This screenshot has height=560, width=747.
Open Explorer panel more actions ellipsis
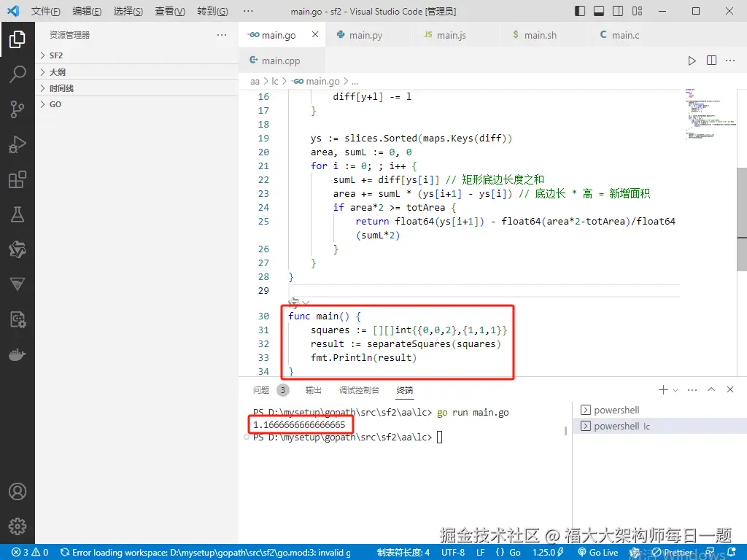pos(222,35)
